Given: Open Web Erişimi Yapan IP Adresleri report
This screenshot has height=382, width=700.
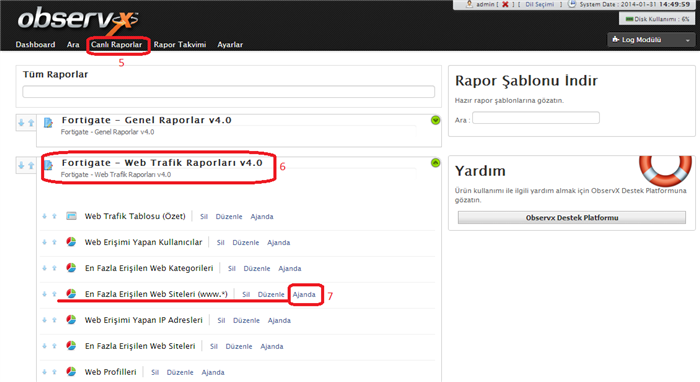Looking at the screenshot, I should click(144, 320).
